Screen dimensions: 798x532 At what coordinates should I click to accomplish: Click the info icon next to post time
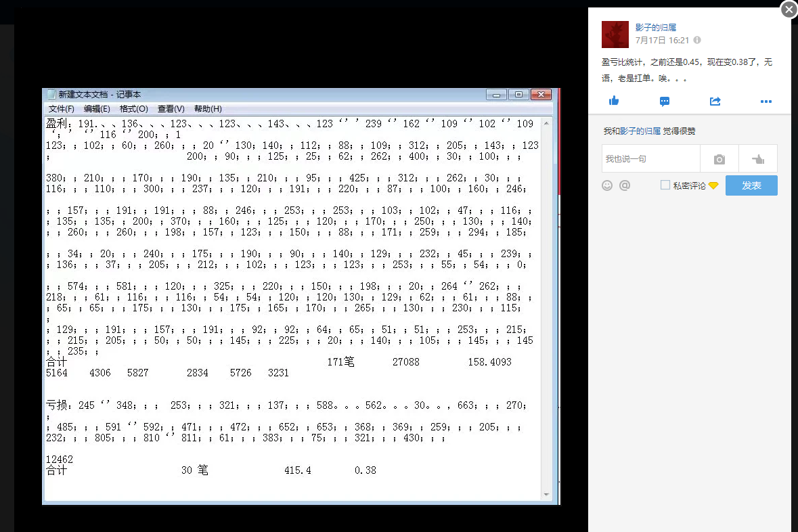pos(697,40)
